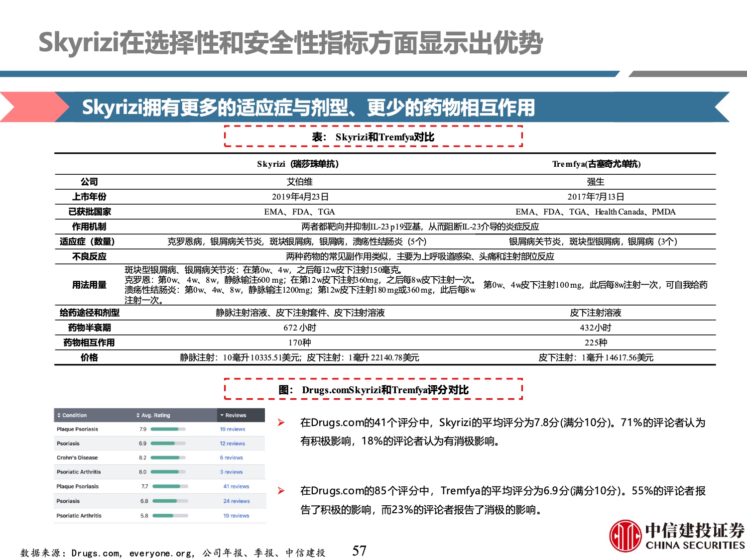Click the page number 57
This screenshot has height=560, width=747.
pos(359,551)
